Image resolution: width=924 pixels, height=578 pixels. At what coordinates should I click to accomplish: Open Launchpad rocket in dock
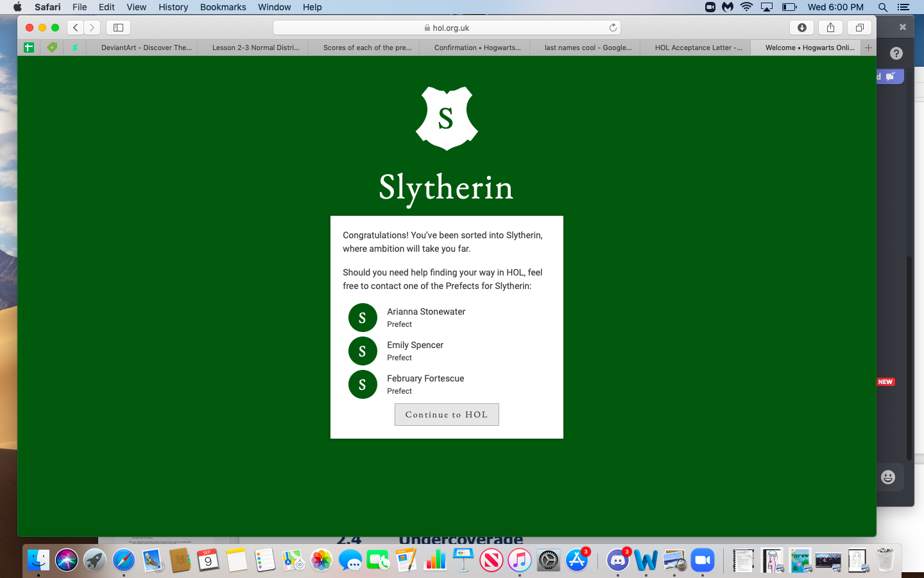(95, 560)
